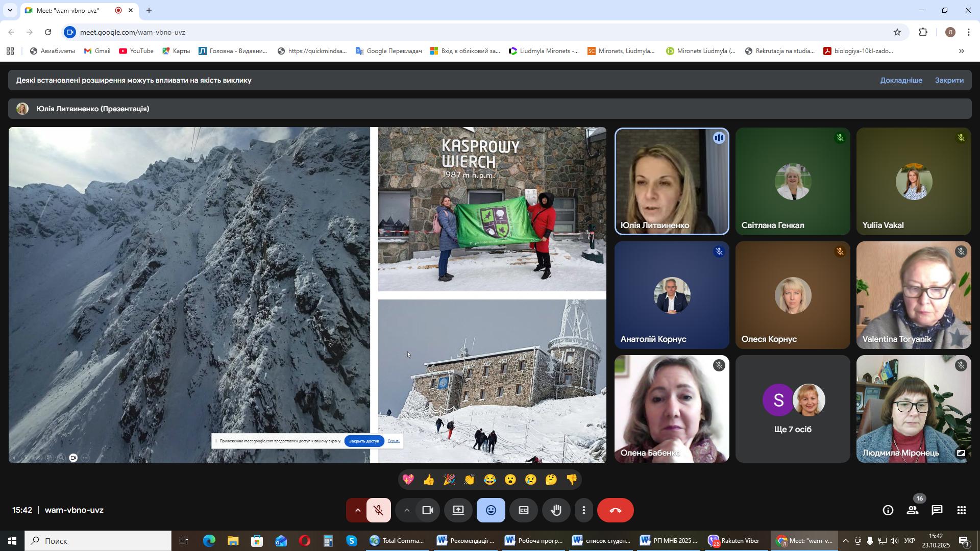Viewport: 980px width, 551px height.
Task: Click the raise hand icon
Action: [556, 511]
